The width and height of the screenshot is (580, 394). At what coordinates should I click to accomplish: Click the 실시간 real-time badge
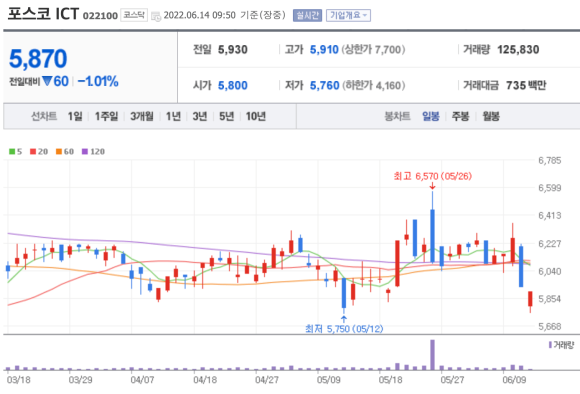click(307, 15)
